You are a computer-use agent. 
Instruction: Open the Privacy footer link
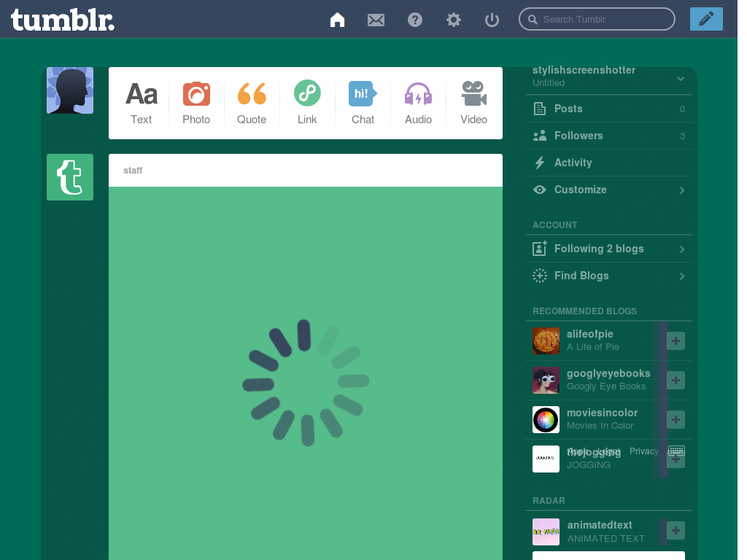pyautogui.click(x=643, y=451)
